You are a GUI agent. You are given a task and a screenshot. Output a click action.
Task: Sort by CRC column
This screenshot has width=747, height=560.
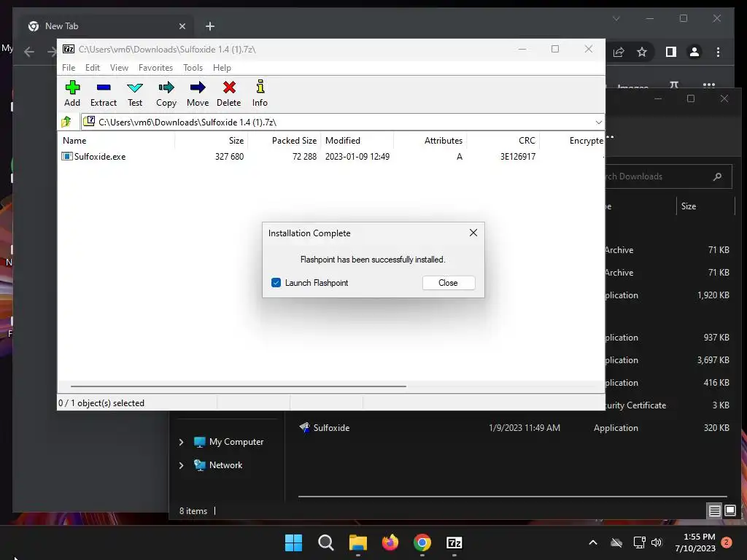pos(503,141)
